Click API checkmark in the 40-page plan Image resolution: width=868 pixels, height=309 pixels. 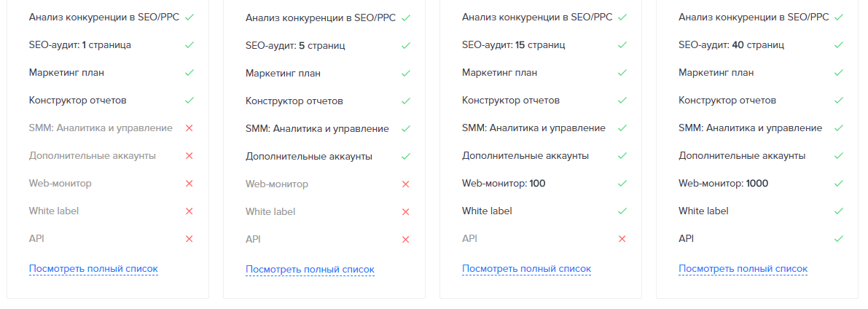839,239
